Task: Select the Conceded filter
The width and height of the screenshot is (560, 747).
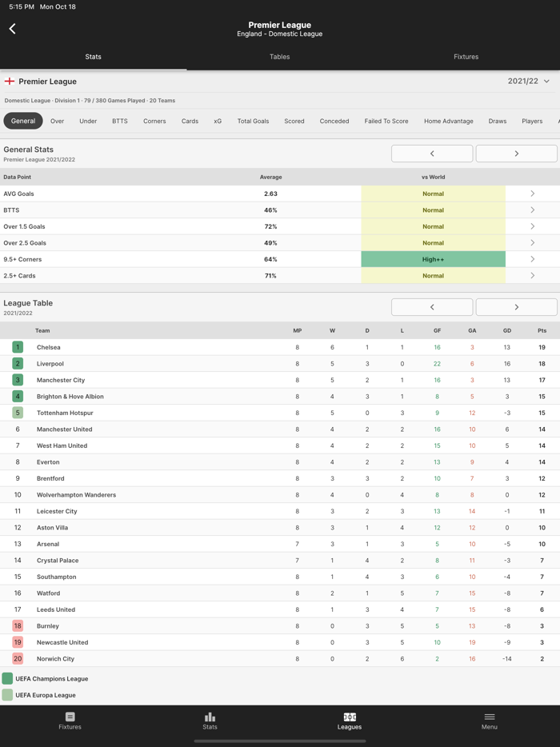Action: click(x=334, y=121)
